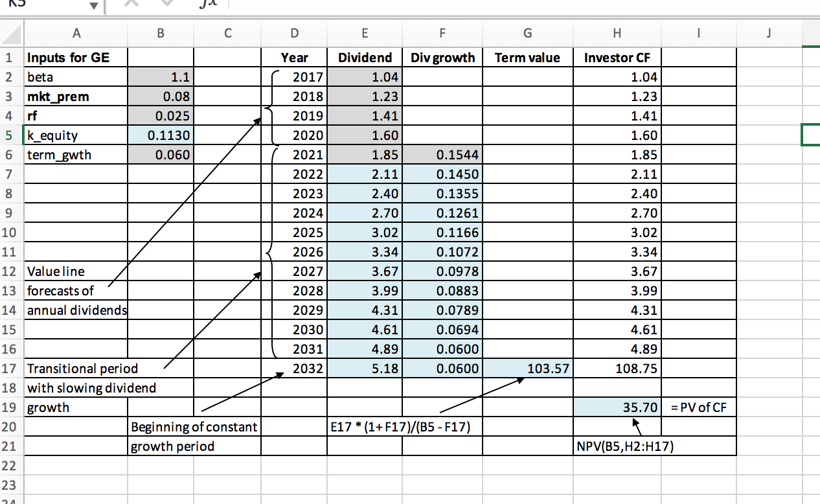Screen dimensions: 820x504
Task: Click the Investor CF header cell
Action: coord(617,57)
